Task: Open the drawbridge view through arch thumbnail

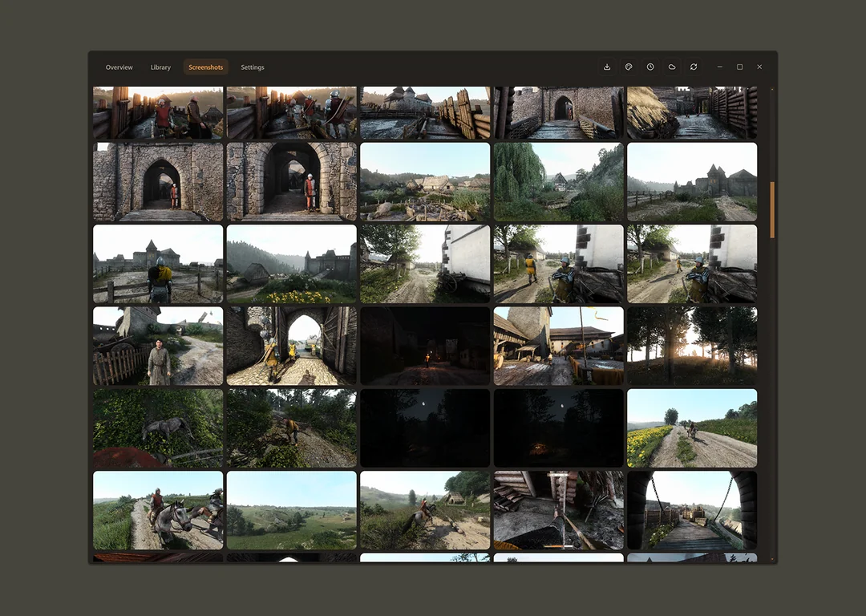Action: tap(692, 510)
